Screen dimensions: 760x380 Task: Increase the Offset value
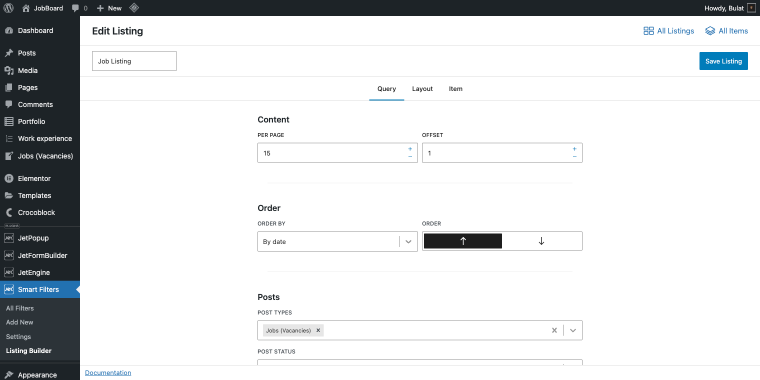(574, 149)
